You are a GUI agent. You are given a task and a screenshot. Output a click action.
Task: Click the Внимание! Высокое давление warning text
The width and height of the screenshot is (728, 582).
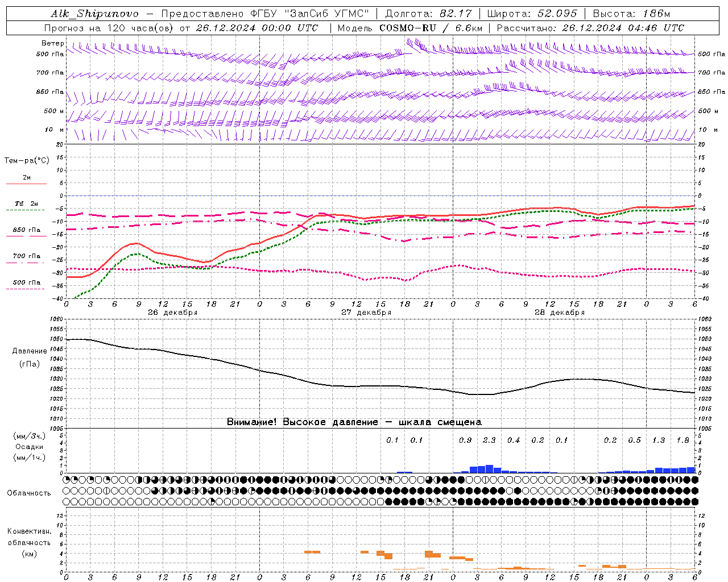(x=354, y=422)
